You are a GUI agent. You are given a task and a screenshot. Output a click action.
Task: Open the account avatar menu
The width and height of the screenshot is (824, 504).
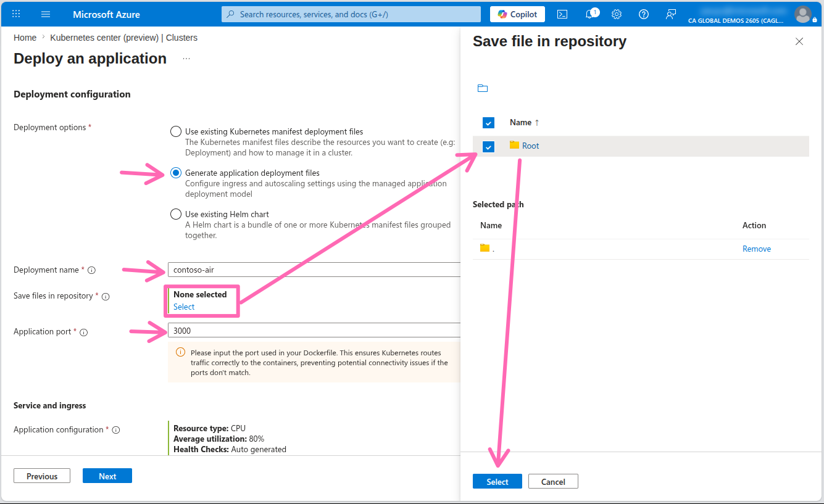(802, 14)
